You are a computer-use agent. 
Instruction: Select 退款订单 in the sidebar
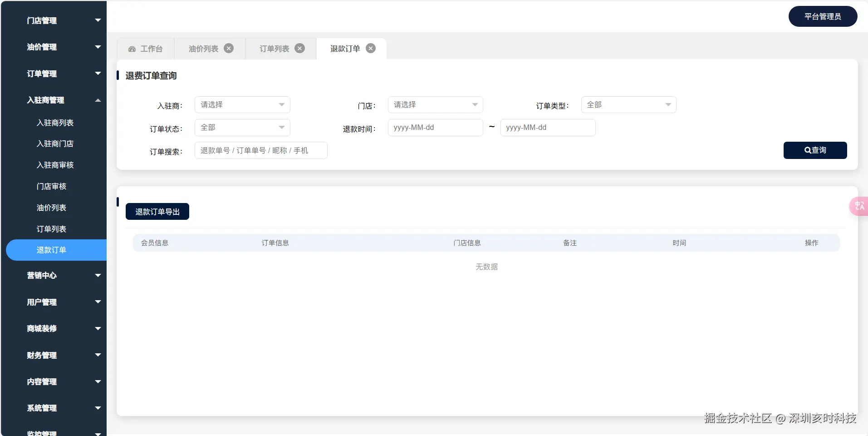(x=56, y=250)
